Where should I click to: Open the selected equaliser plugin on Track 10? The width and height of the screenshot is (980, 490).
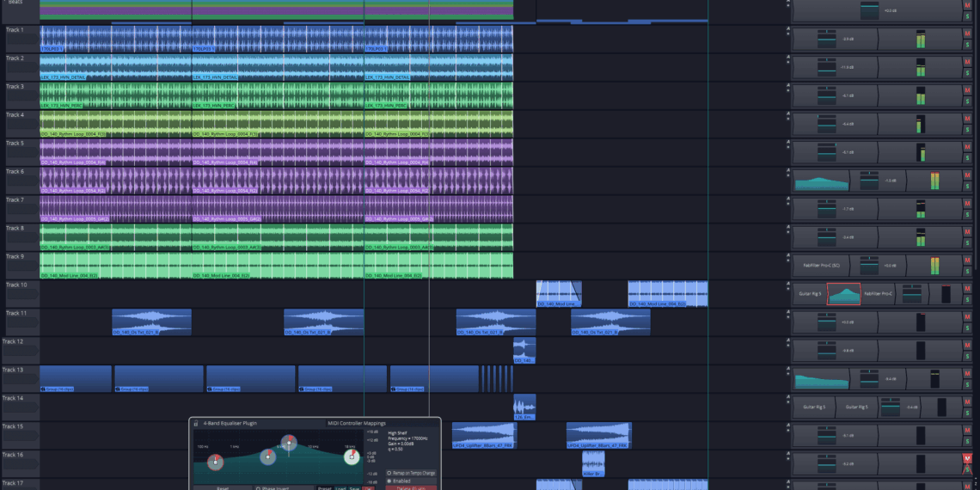(x=843, y=294)
